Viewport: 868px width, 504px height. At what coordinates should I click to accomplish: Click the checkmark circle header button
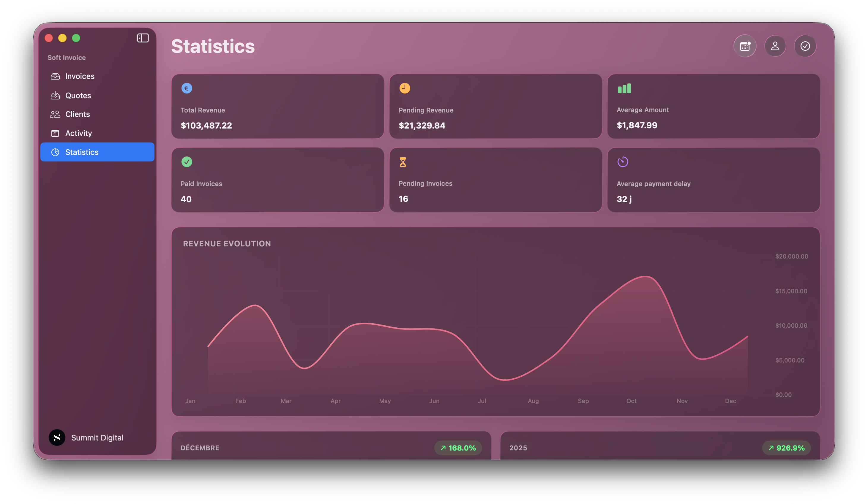(x=805, y=46)
